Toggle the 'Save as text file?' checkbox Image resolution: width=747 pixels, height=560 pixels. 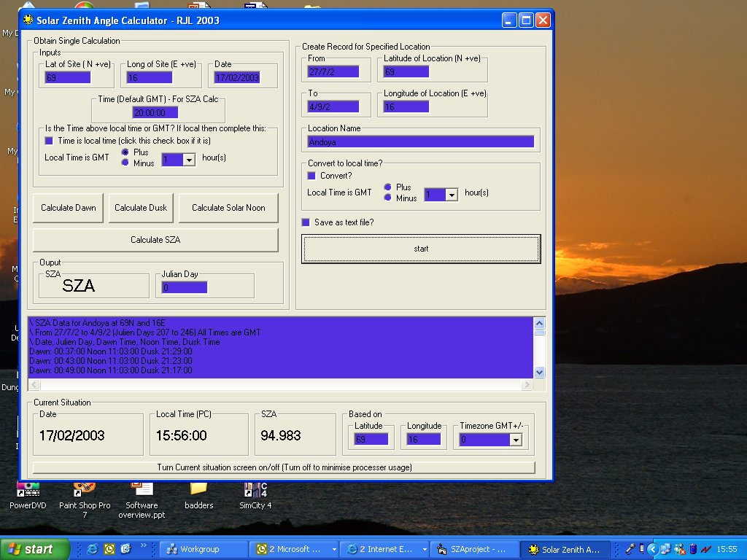coord(306,222)
